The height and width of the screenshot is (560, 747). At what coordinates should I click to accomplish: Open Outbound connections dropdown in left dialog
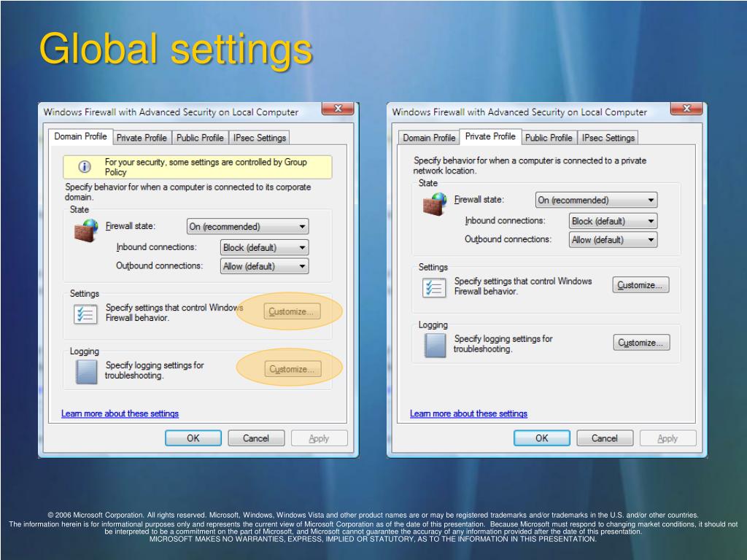[264, 266]
